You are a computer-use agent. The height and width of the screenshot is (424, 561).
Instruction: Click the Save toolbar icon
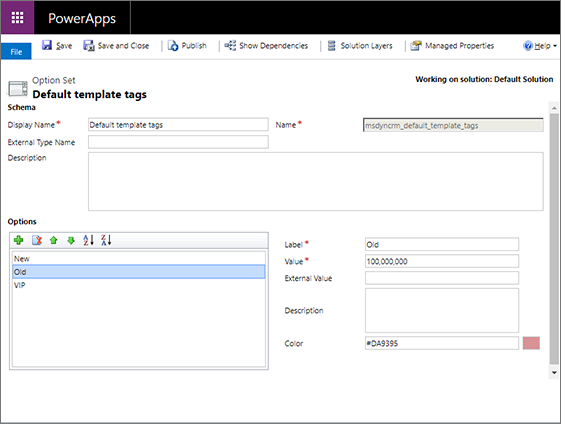pos(47,45)
